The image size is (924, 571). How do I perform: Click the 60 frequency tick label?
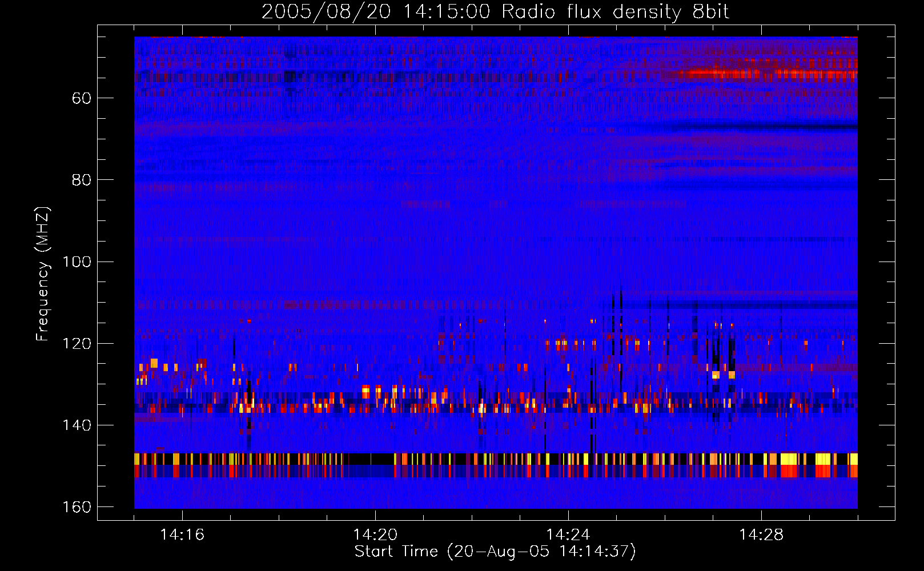coord(82,98)
